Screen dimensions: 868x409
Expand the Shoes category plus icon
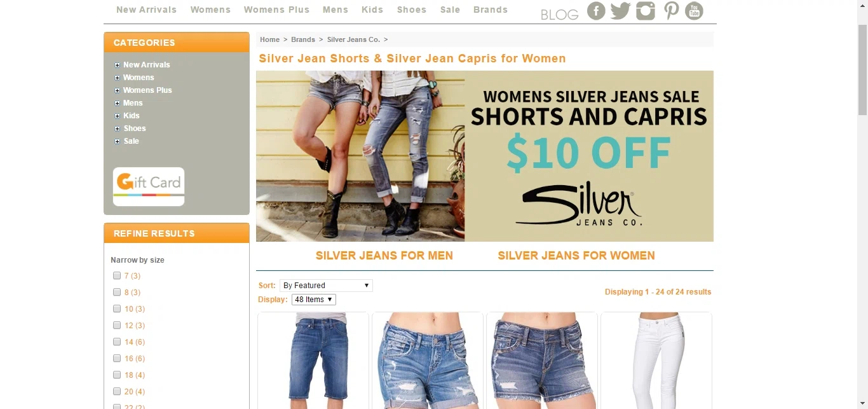pos(117,128)
